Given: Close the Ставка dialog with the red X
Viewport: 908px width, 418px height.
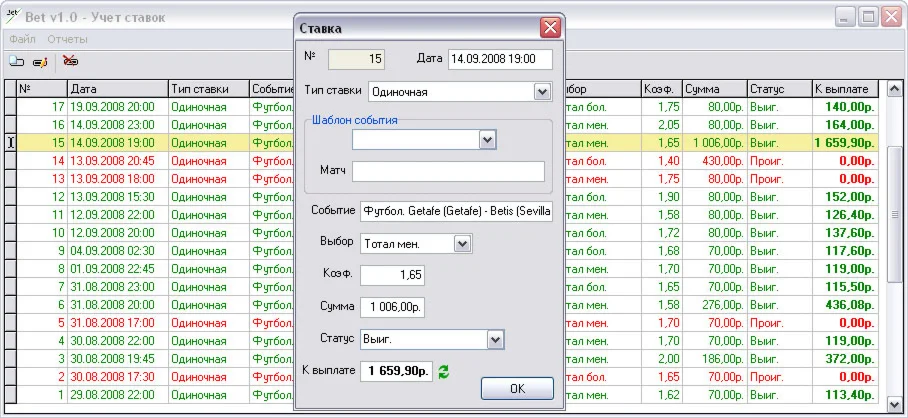Looking at the screenshot, I should click(549, 28).
